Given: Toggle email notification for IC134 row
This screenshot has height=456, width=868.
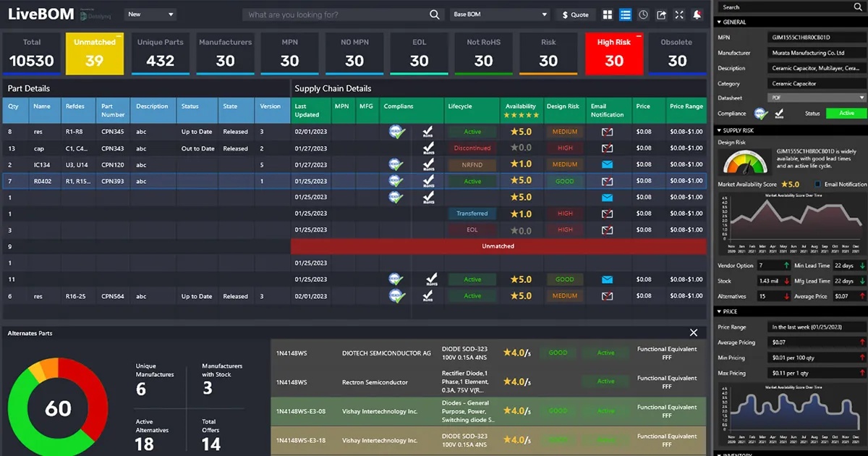Looking at the screenshot, I should 608,164.
